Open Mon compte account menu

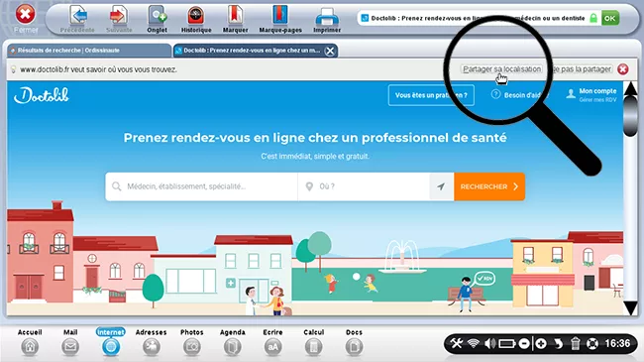tap(591, 94)
